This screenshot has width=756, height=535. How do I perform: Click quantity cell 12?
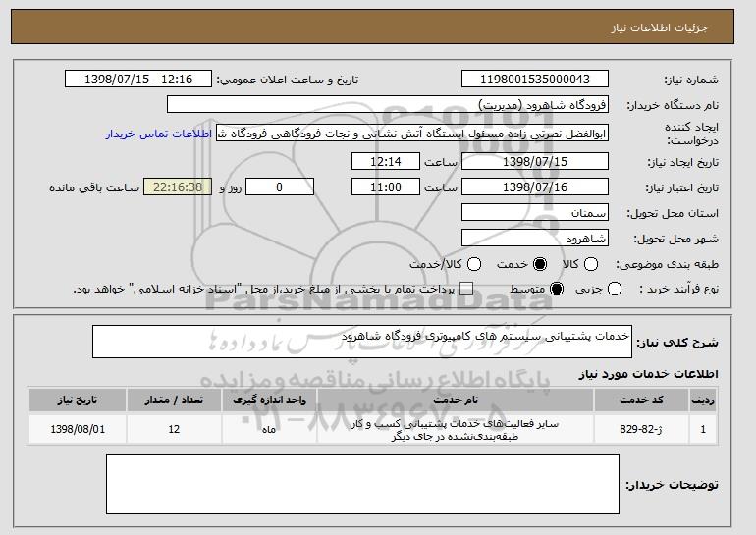(x=174, y=429)
